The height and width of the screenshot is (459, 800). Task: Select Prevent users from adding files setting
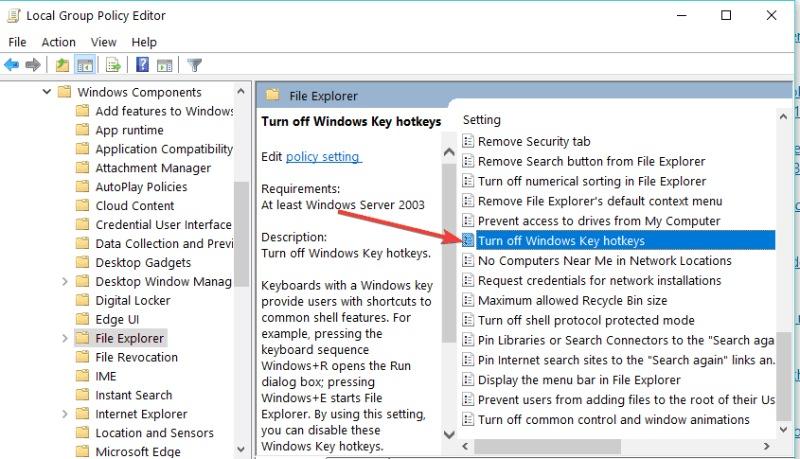(x=626, y=399)
